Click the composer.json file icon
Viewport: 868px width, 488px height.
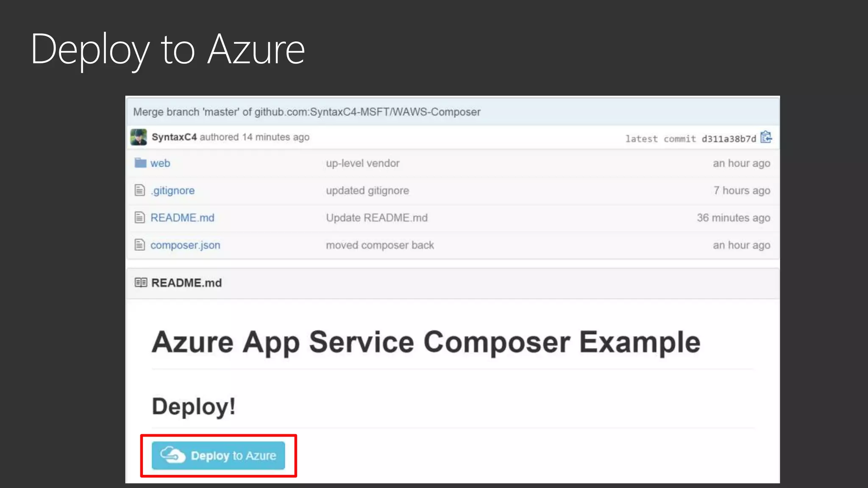[139, 245]
